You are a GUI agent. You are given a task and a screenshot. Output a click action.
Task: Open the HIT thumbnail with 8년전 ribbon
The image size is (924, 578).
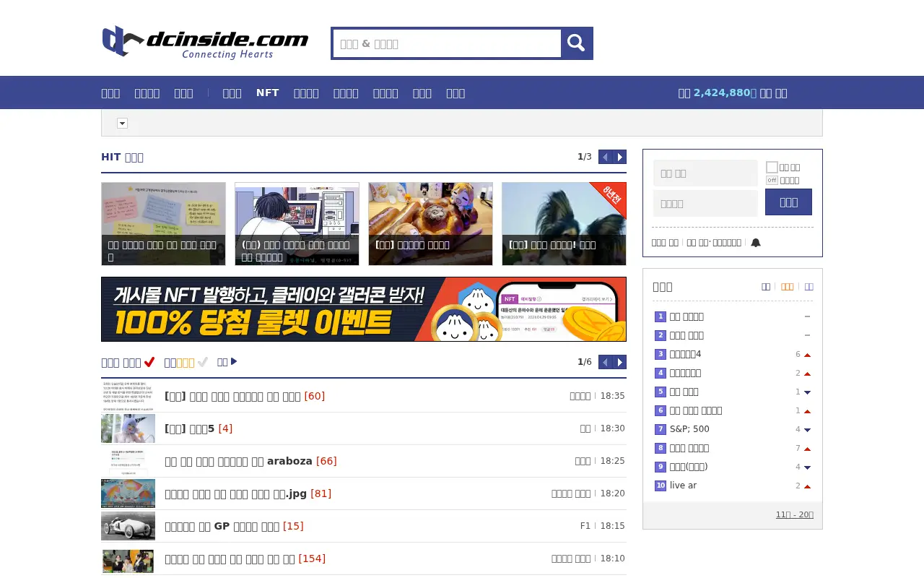tap(564, 224)
